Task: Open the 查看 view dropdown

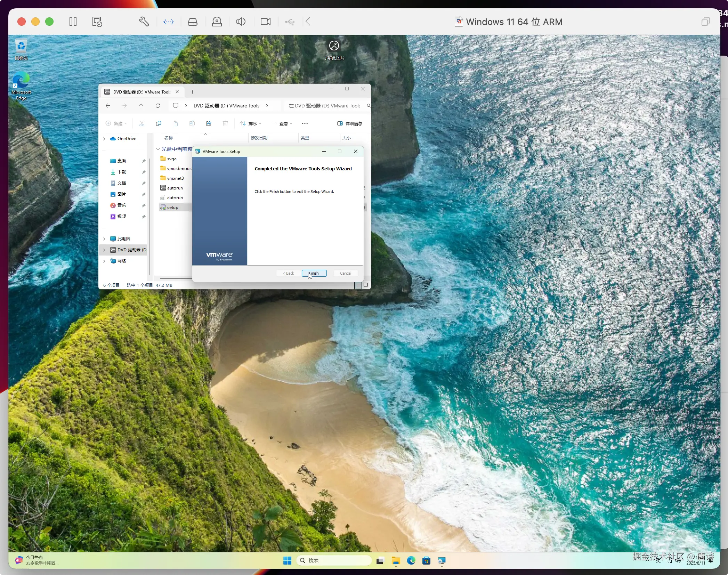Action: pyautogui.click(x=282, y=123)
